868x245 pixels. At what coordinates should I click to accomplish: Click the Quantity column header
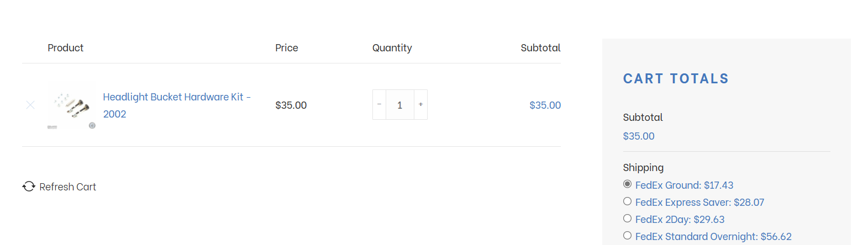(x=392, y=48)
